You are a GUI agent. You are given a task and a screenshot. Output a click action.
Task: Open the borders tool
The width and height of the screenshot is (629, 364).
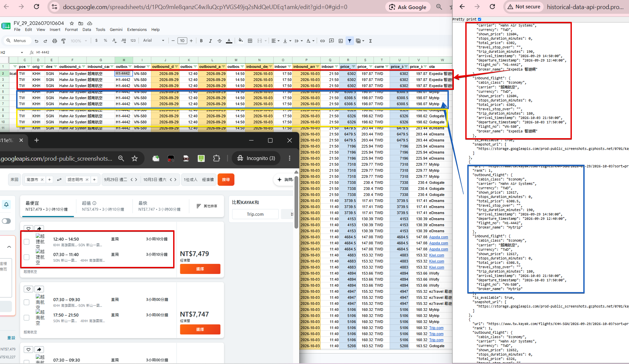click(x=250, y=41)
